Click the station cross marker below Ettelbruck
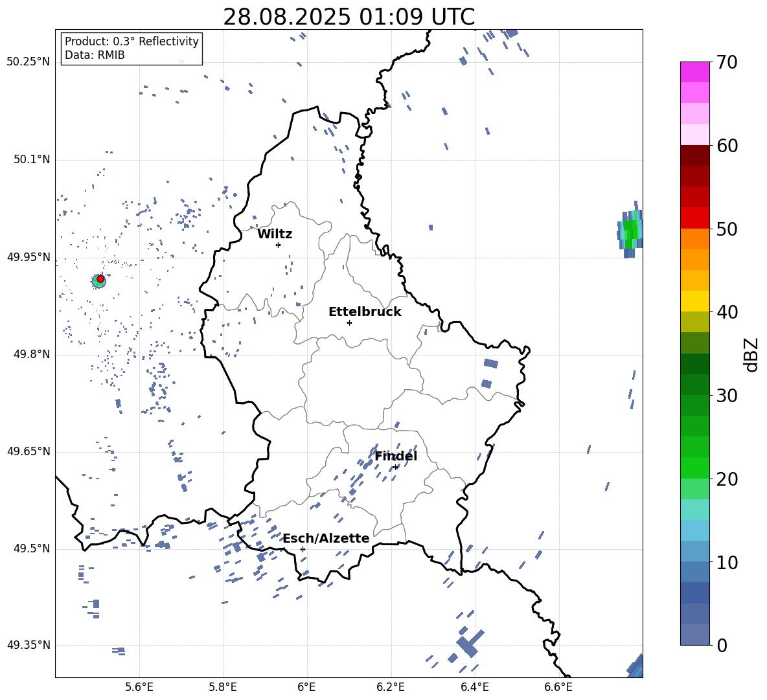767x700 pixels. coord(349,322)
